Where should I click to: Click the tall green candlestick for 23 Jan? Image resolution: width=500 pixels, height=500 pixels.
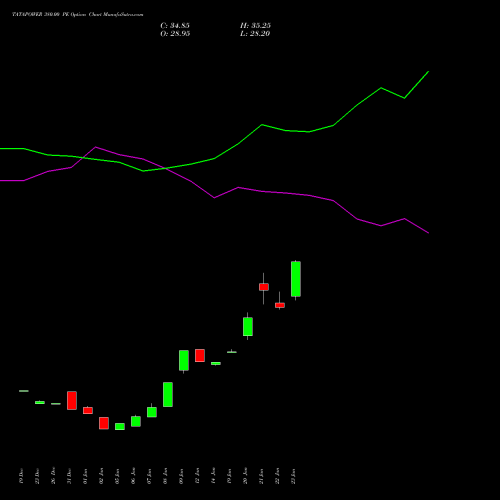[296, 279]
